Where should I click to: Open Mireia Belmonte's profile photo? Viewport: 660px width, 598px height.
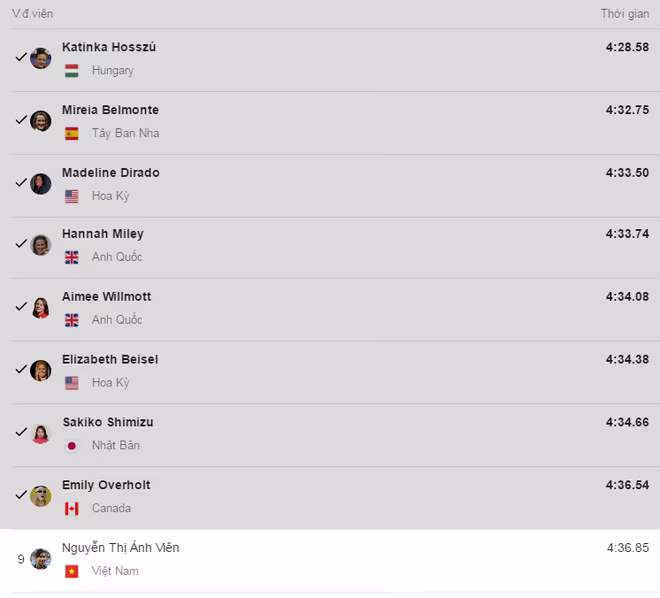click(41, 121)
